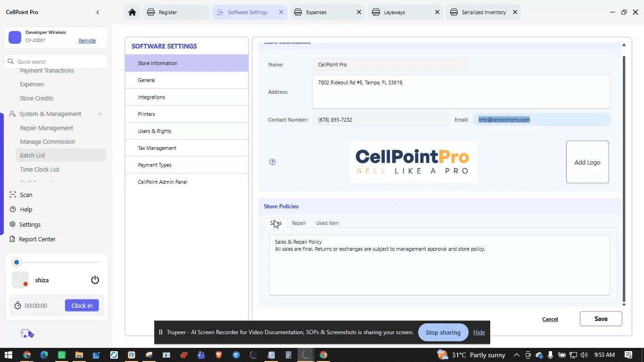Close the Layaways tab
The width and height of the screenshot is (644, 362).
pos(438,12)
